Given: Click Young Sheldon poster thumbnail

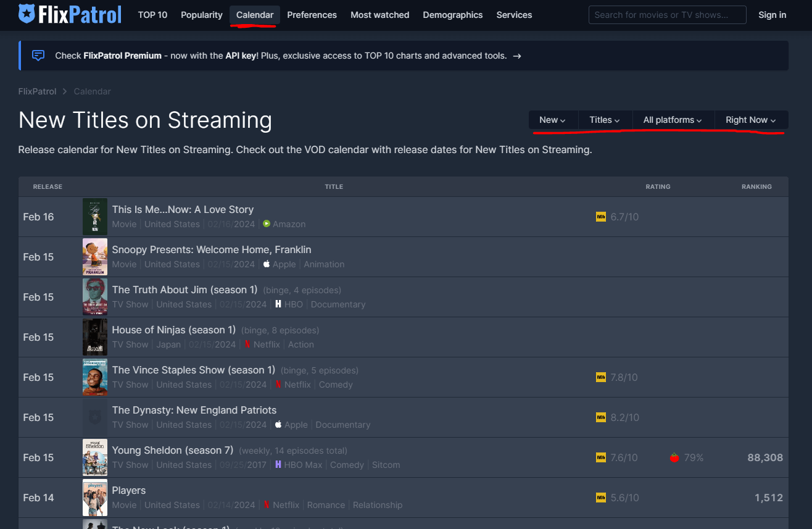Looking at the screenshot, I should click(x=95, y=457).
